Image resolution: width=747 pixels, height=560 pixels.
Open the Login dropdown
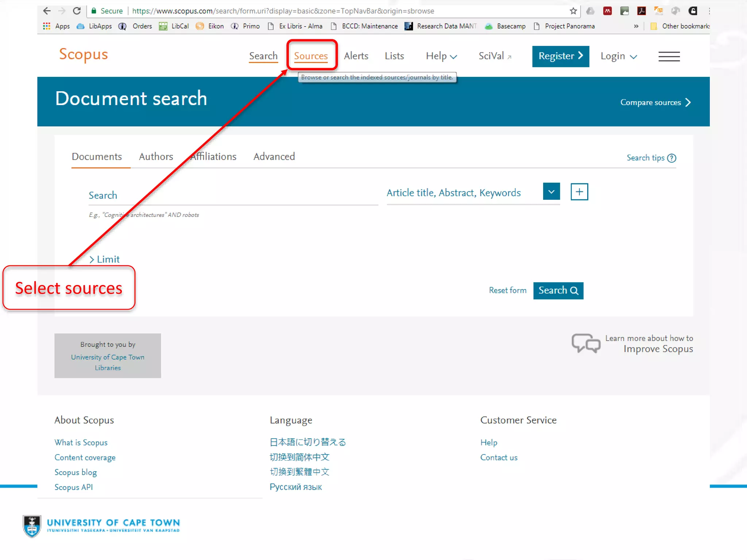(618, 56)
